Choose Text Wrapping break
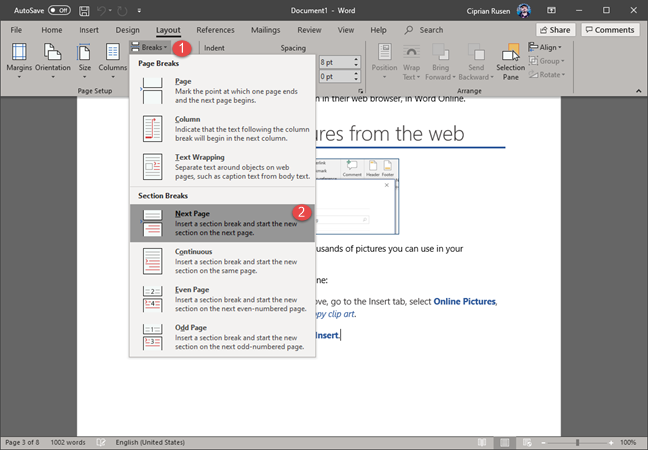 click(222, 167)
